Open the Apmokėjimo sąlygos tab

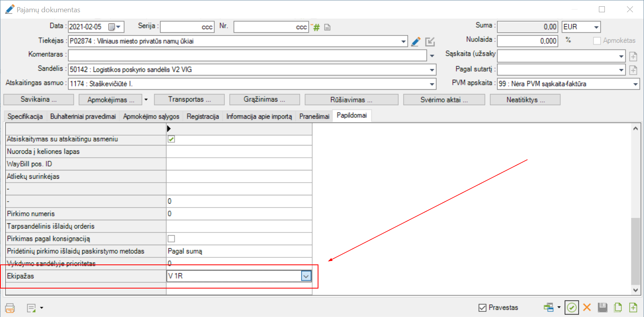pyautogui.click(x=151, y=116)
